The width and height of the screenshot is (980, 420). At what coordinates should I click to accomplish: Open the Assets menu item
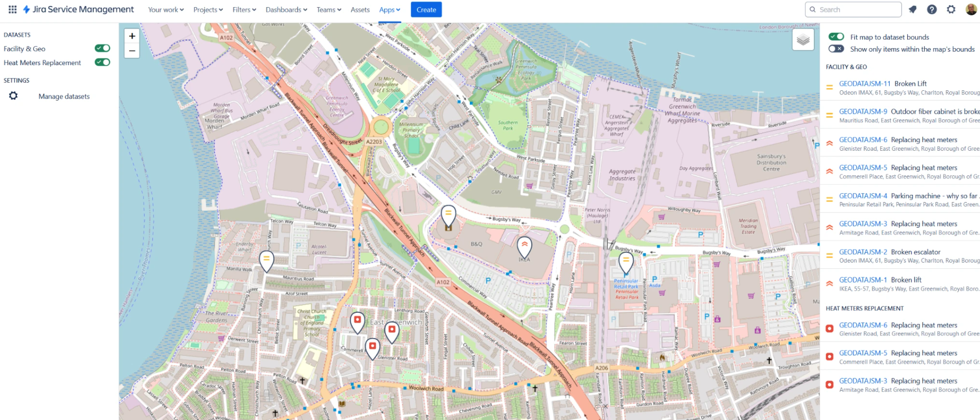click(360, 10)
